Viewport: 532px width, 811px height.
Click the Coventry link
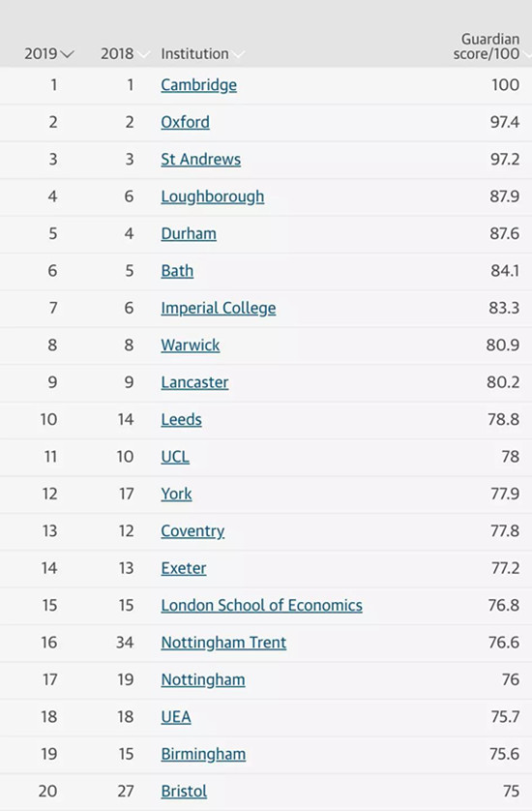point(192,531)
